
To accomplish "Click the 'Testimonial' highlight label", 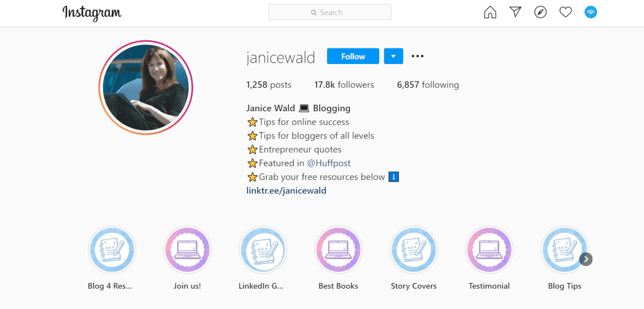I will click(x=489, y=286).
